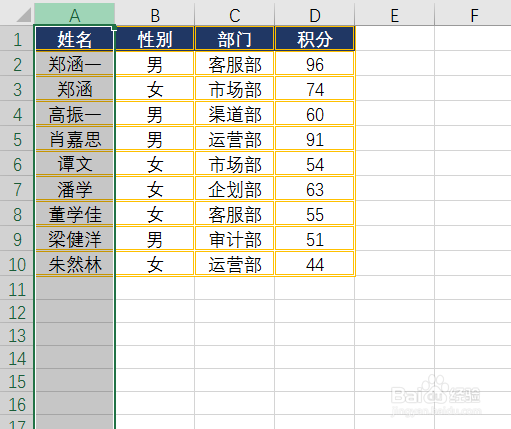Select the name cell in row 3
Screen dimensions: 511x429
coord(75,89)
